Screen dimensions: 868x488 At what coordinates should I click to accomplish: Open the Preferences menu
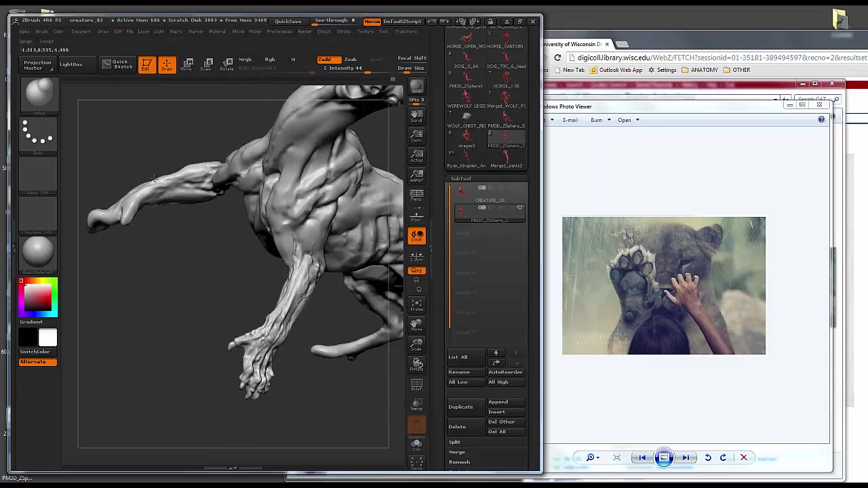click(279, 32)
